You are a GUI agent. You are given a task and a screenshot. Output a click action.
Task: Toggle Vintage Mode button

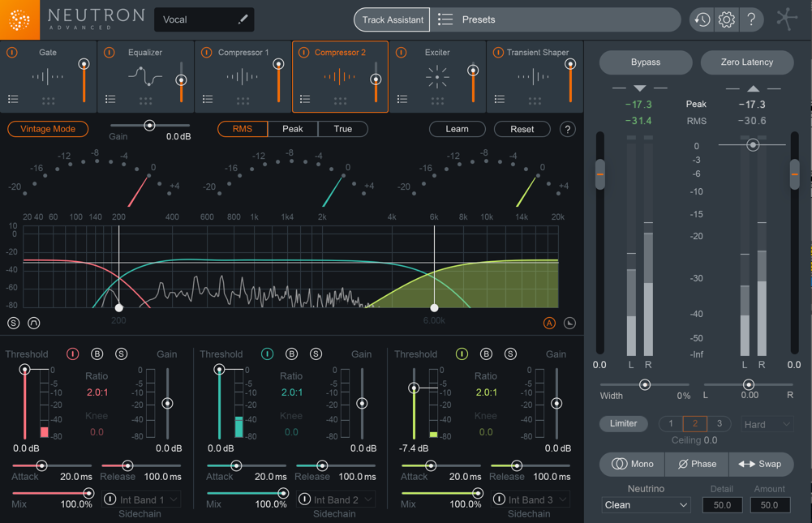tap(48, 129)
